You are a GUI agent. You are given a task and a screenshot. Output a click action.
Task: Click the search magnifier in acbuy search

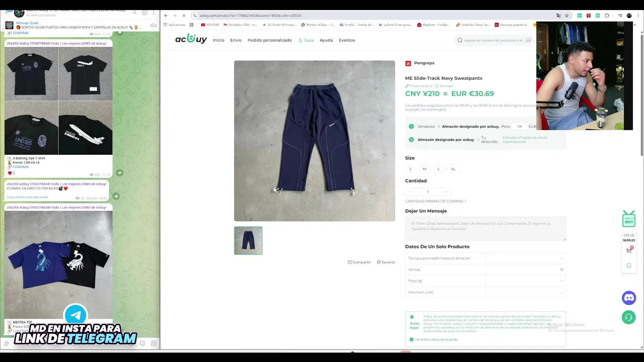pos(459,40)
